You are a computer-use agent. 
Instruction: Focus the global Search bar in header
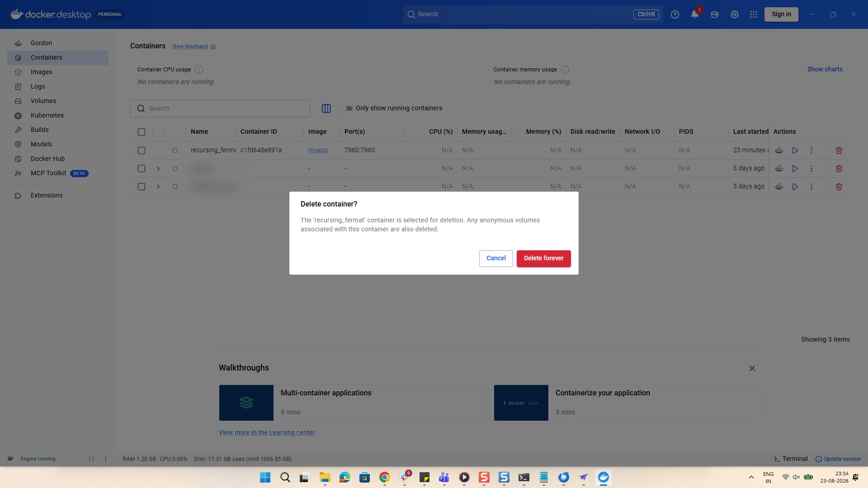click(533, 14)
